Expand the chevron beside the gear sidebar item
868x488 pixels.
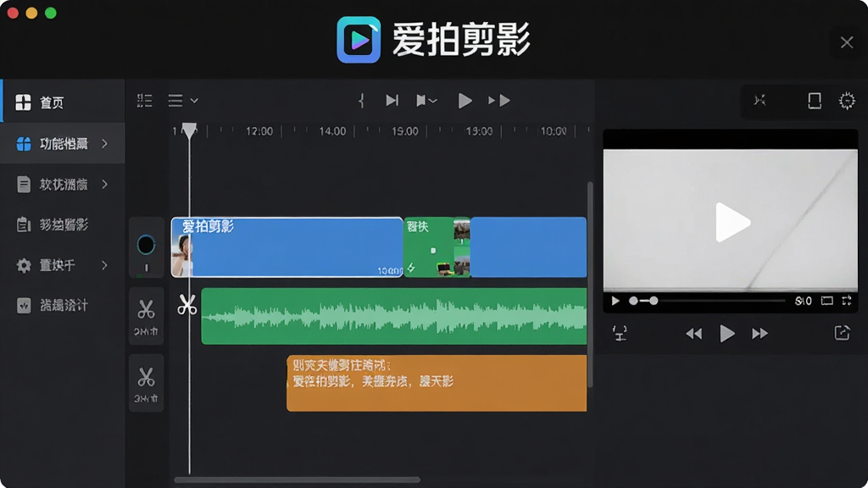pos(104,265)
